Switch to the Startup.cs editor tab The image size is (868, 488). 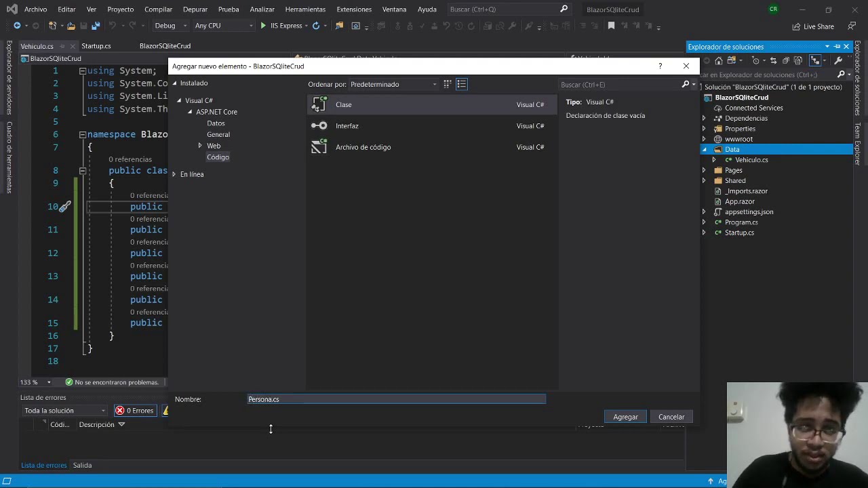coord(96,46)
